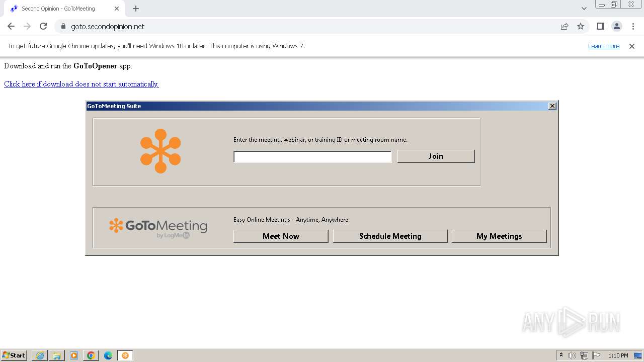Click the text 'Easy Online Meetings - Anytime, Anywhere'
Image resolution: width=644 pixels, height=362 pixels.
point(291,220)
